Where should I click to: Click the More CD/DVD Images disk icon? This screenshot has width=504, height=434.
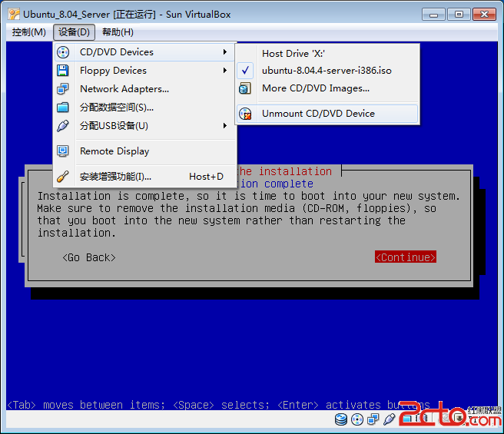[245, 88]
